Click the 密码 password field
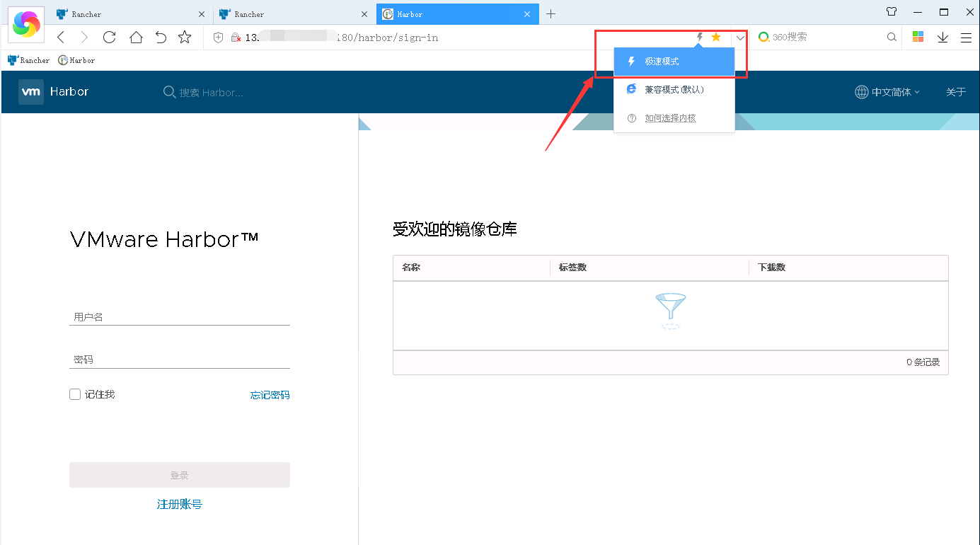 click(x=180, y=360)
